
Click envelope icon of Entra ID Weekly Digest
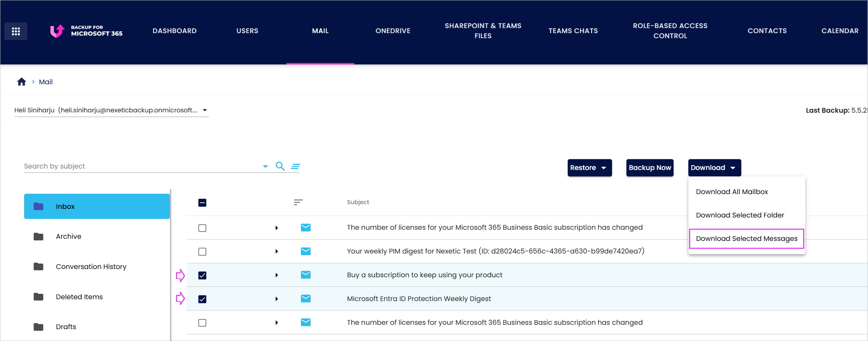coord(306,299)
